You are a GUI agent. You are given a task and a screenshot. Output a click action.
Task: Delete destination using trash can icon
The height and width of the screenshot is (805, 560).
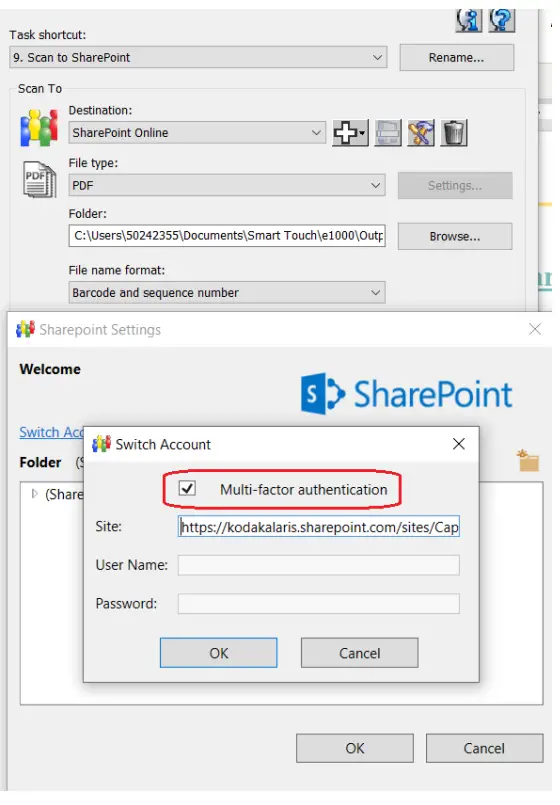pyautogui.click(x=454, y=133)
